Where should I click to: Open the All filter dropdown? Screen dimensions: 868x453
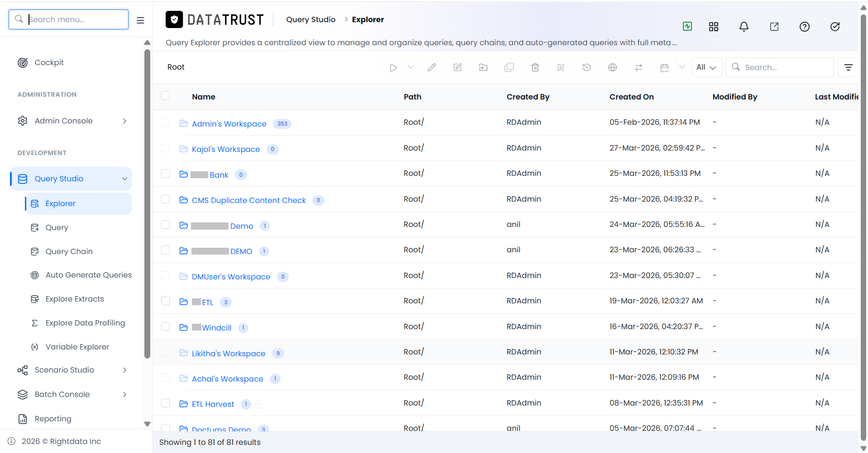point(706,67)
